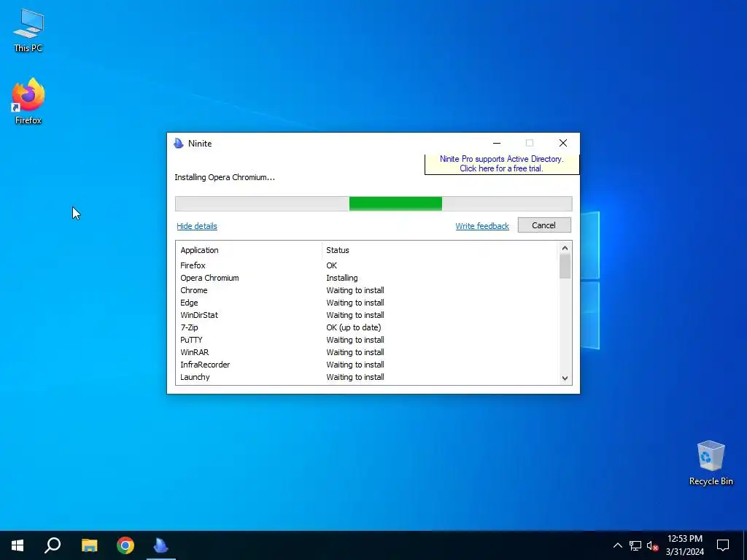This screenshot has width=747, height=560.
Task: Open File Explorer from the taskbar
Action: click(x=89, y=545)
